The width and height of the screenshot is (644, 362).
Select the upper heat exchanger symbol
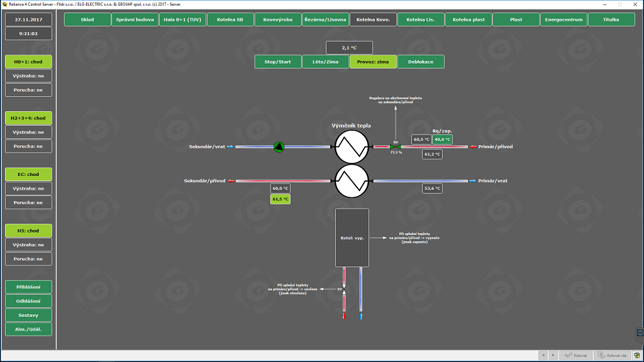tap(350, 147)
